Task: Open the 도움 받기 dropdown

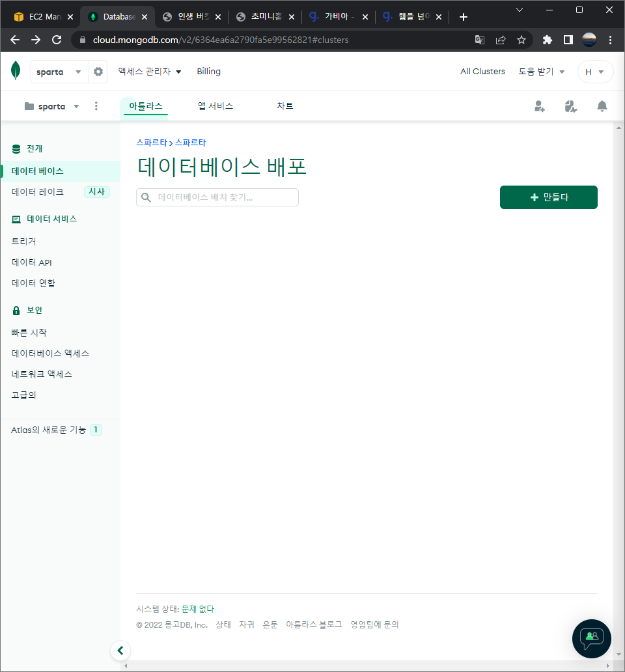Action: pyautogui.click(x=542, y=72)
